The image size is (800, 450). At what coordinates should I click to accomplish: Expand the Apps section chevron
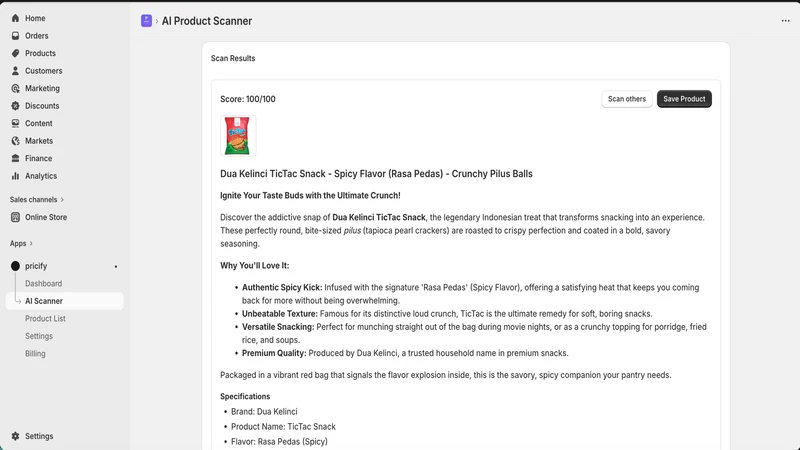click(x=31, y=243)
